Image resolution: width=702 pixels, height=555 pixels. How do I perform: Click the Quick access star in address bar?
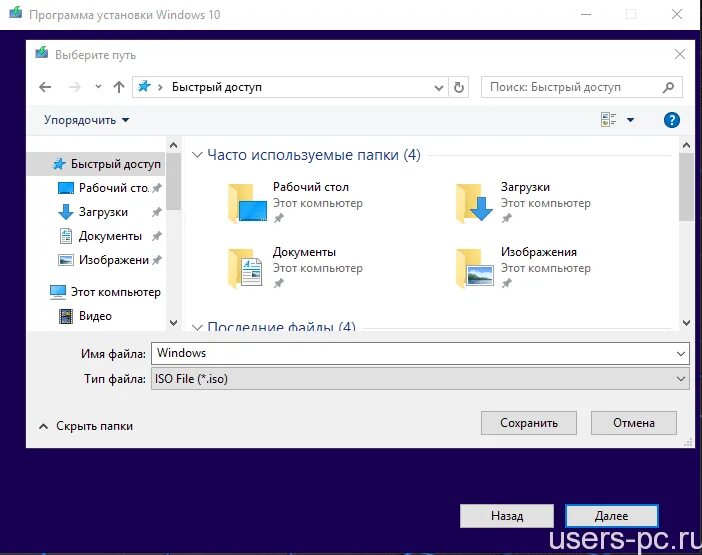144,86
